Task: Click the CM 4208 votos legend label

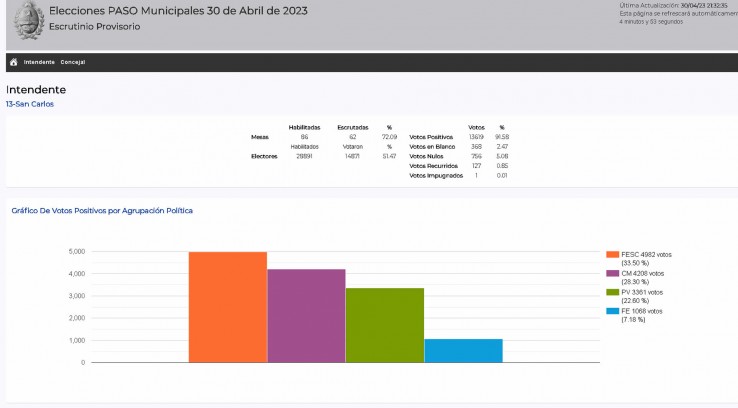Action: click(x=640, y=274)
